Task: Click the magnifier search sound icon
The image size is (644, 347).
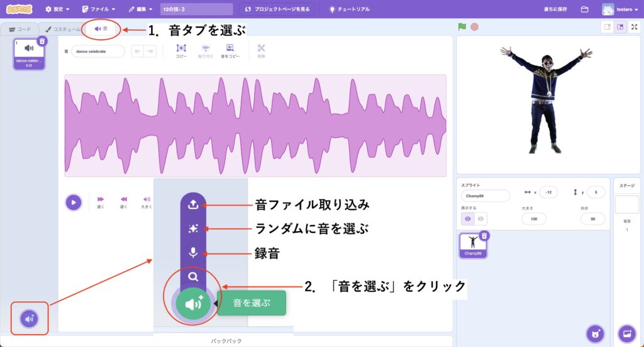Action: tap(193, 276)
